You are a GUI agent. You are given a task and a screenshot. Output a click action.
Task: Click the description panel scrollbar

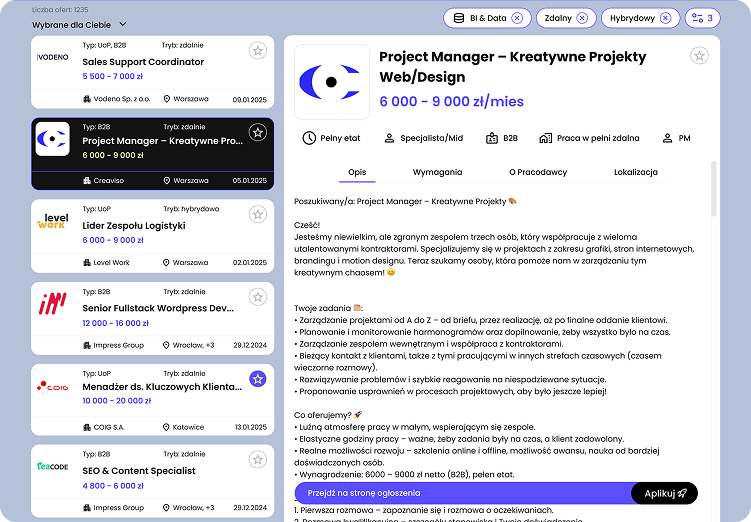tap(714, 189)
